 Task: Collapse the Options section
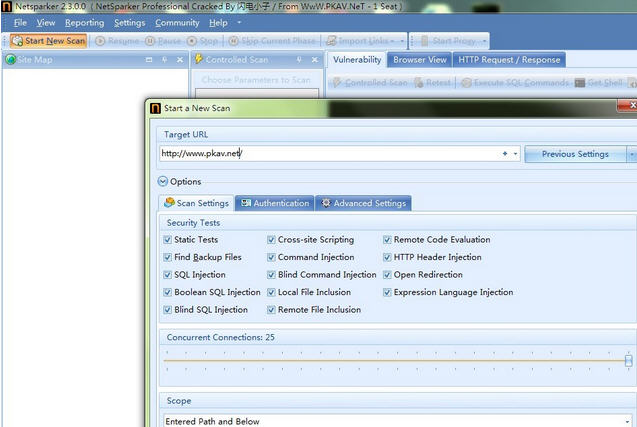coord(162,182)
